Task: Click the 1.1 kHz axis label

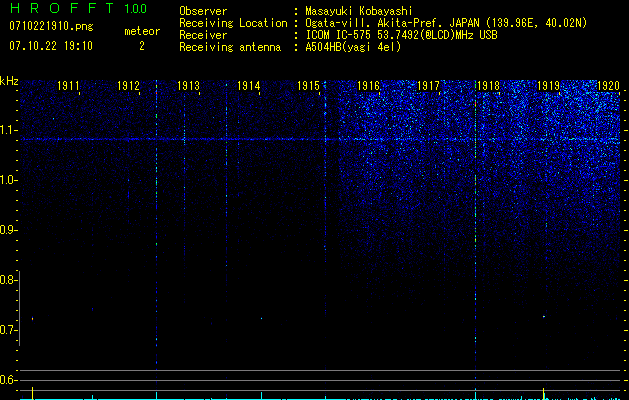Action: click(9, 130)
